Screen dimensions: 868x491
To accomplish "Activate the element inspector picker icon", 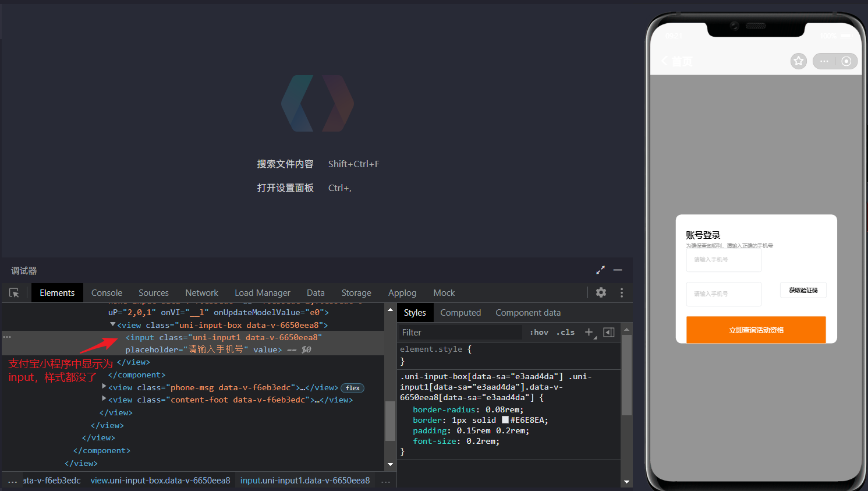I will pyautogui.click(x=15, y=293).
